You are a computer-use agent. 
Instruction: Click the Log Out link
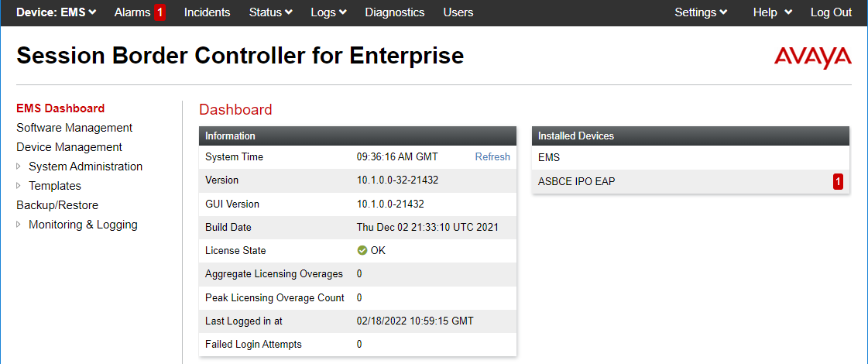coord(831,12)
